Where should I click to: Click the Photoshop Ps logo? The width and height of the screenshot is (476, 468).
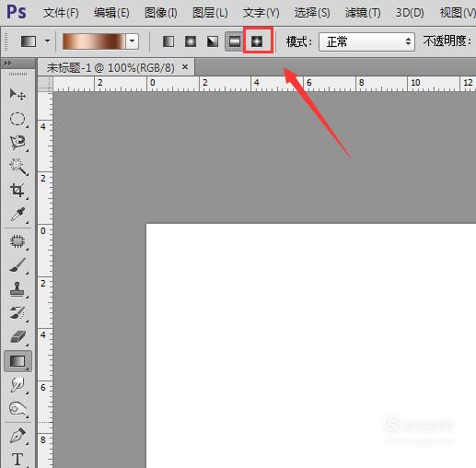click(17, 12)
